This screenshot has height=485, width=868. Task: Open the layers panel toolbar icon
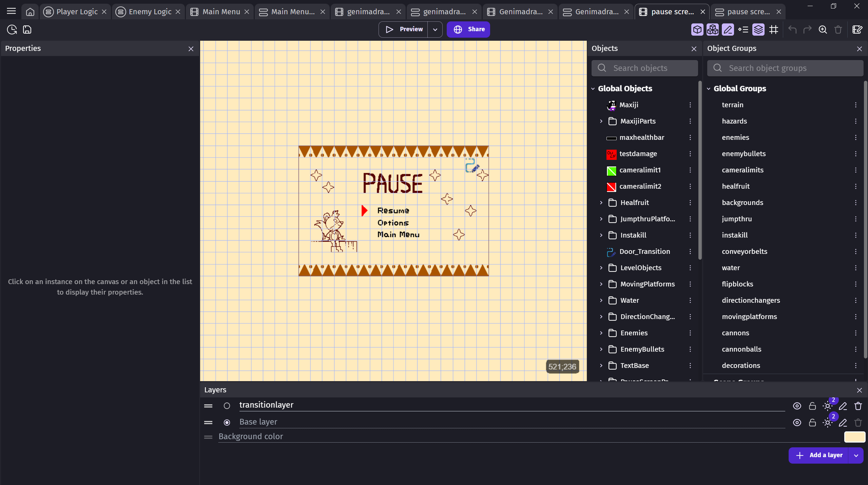pos(758,30)
